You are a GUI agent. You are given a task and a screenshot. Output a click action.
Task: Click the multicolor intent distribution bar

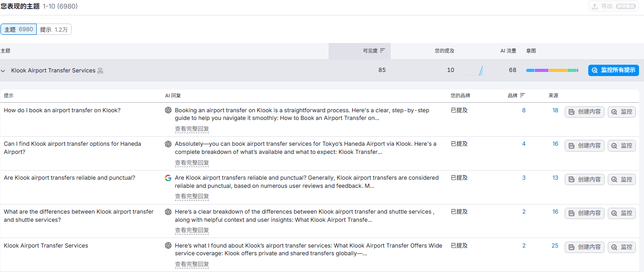click(x=552, y=70)
